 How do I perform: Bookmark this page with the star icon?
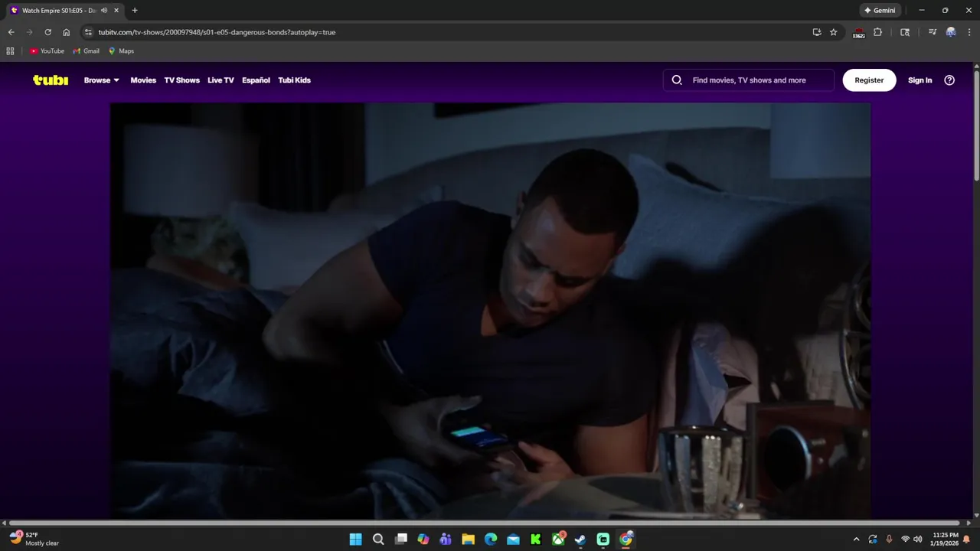834,32
